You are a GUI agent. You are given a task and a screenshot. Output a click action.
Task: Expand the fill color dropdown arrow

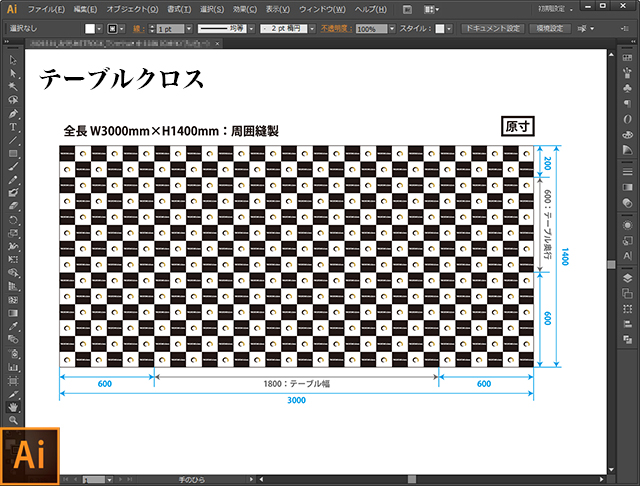(99, 29)
